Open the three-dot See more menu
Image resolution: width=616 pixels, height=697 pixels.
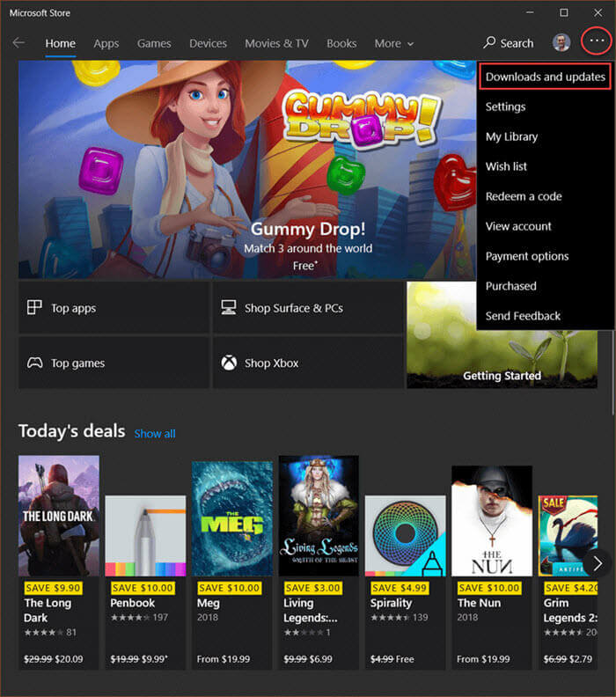[597, 40]
